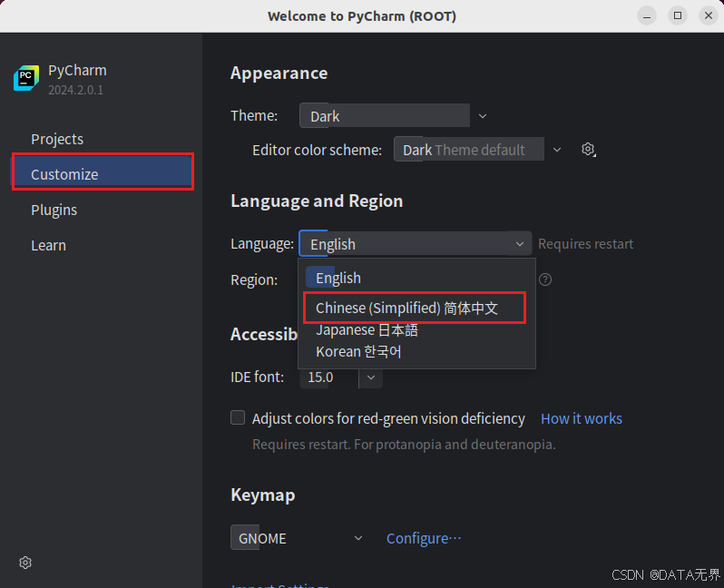
Task: Open editor color scheme gear settings
Action: click(x=588, y=149)
